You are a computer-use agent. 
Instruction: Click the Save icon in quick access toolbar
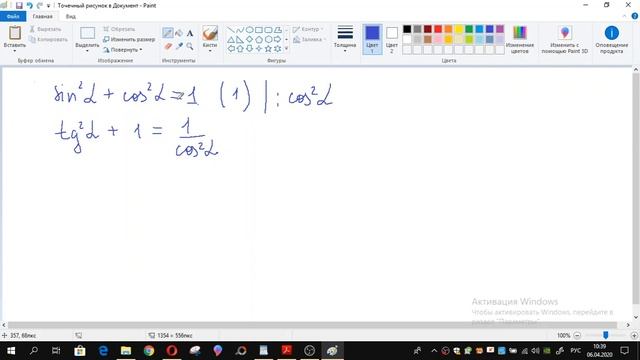(x=19, y=5)
